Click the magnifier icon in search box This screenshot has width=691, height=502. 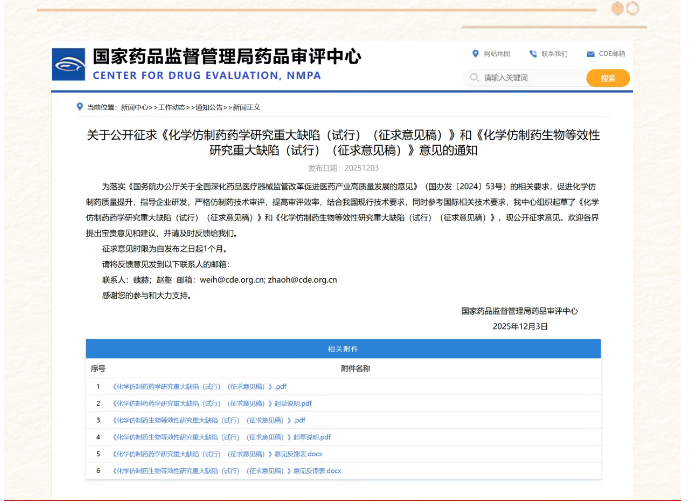475,77
